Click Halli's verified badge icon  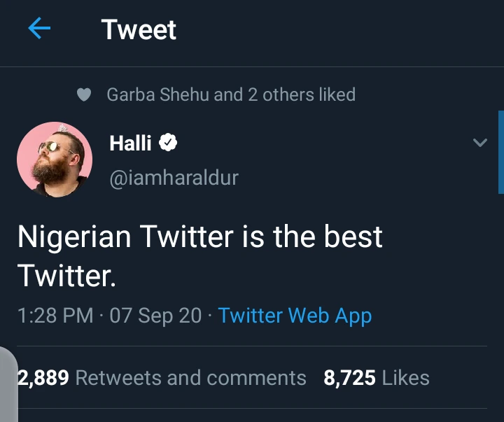point(168,143)
